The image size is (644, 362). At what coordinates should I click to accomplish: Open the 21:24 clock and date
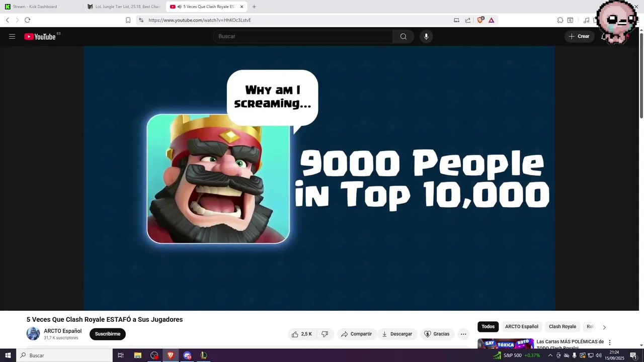point(614,355)
